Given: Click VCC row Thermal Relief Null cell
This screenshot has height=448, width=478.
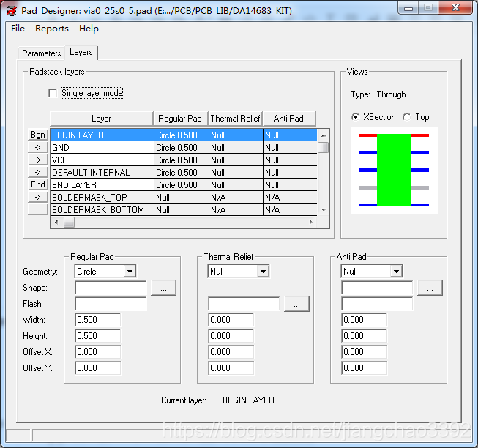Looking at the screenshot, I should (236, 160).
